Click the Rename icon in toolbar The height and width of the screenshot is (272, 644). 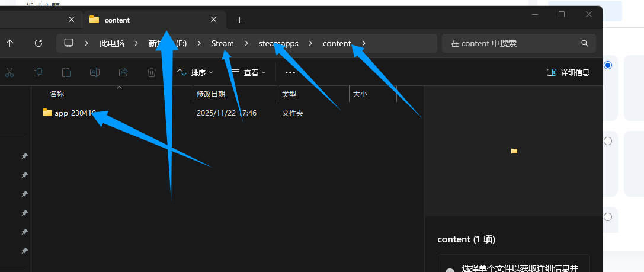tap(95, 72)
